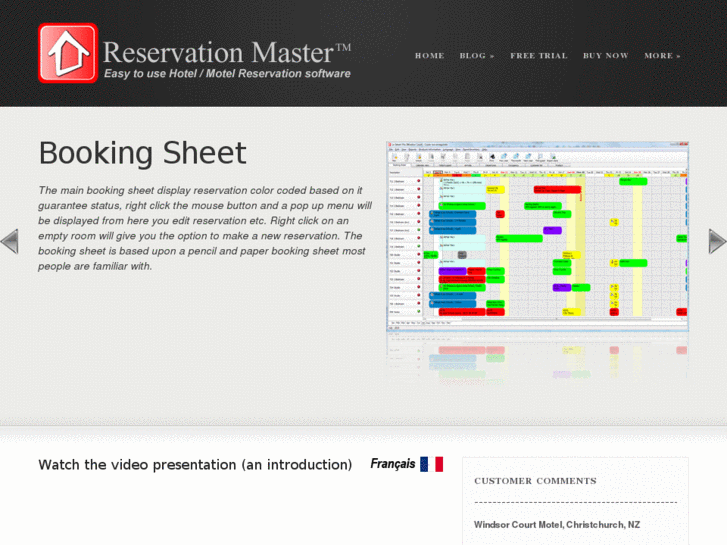This screenshot has width=727, height=545.
Task: Open the booking sheet screenshot thumbnail
Action: pos(537,237)
